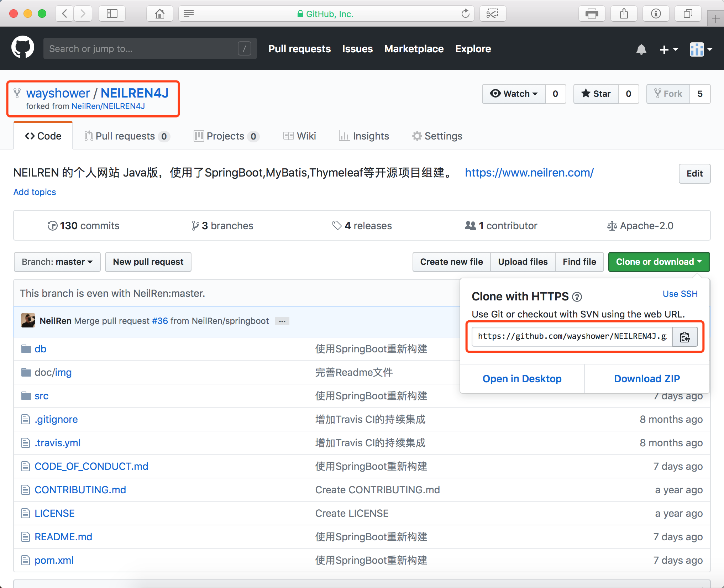Go to the Safari home page

click(x=160, y=14)
